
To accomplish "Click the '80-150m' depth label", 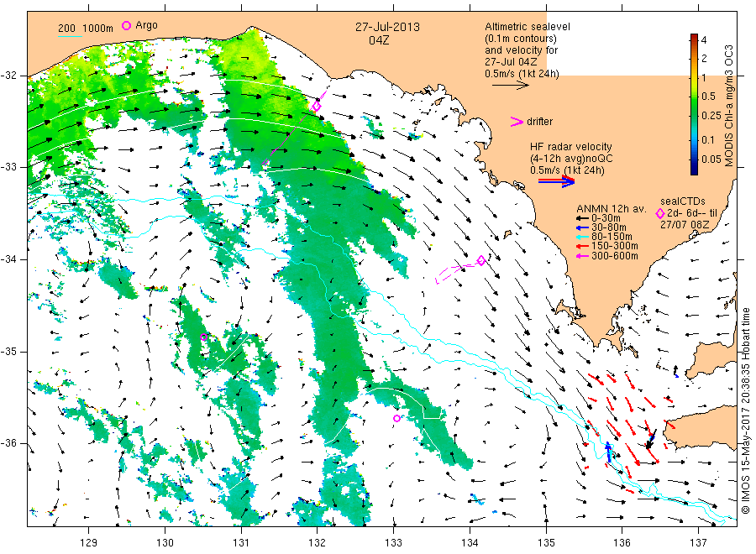I will click(x=612, y=237).
